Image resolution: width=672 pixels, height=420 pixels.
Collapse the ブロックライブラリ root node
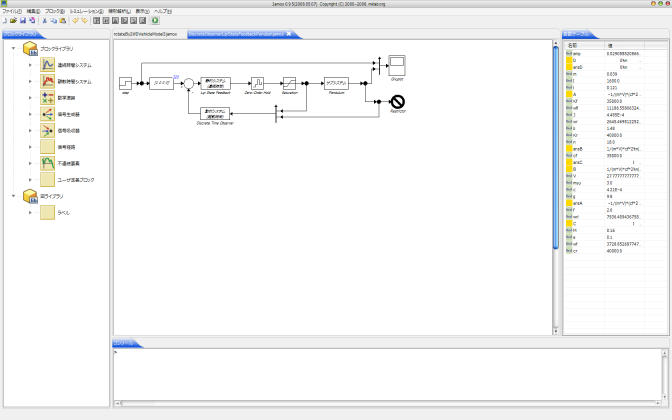click(x=13, y=48)
